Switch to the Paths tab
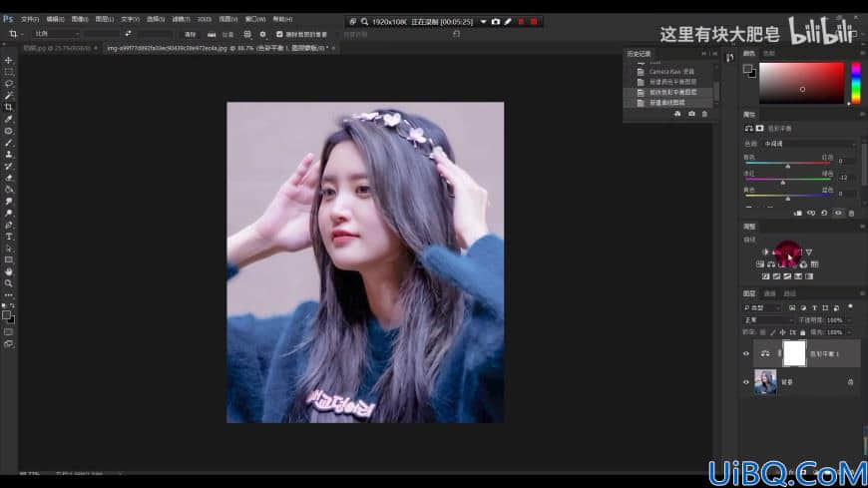 point(790,293)
